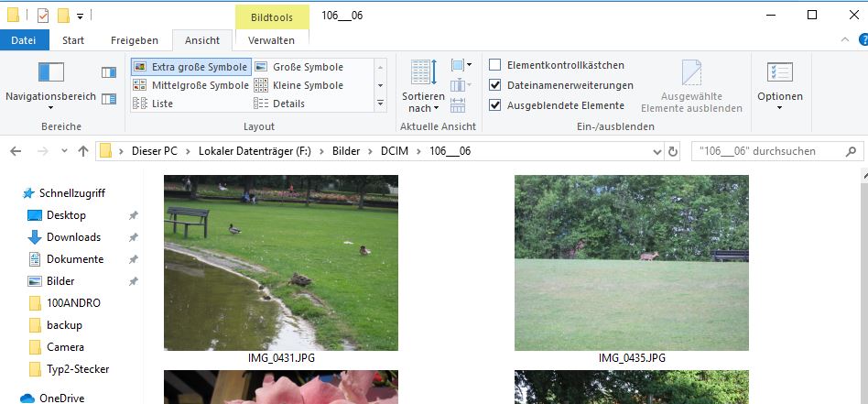The width and height of the screenshot is (868, 404).
Task: Navigate to Dieser PC breadcrumb
Action: (155, 151)
